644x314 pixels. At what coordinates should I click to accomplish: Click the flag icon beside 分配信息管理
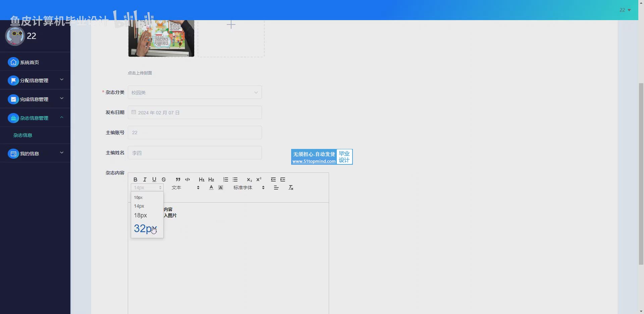[13, 81]
